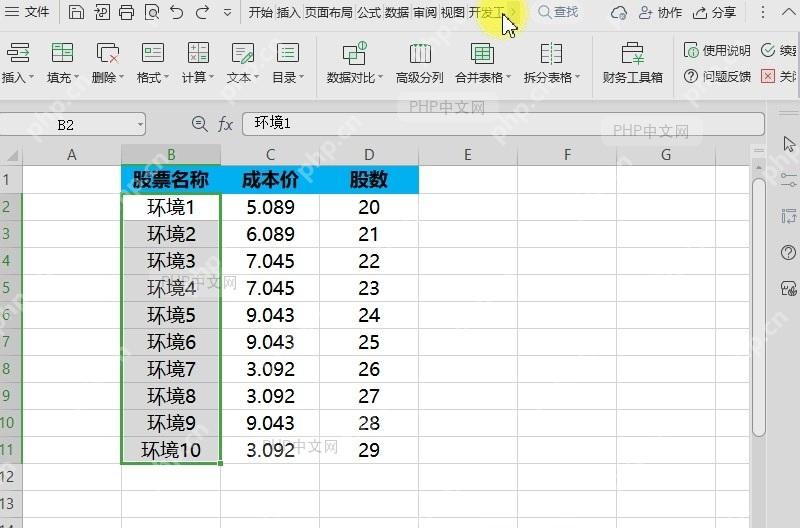Click 问题反馈 button

point(717,77)
